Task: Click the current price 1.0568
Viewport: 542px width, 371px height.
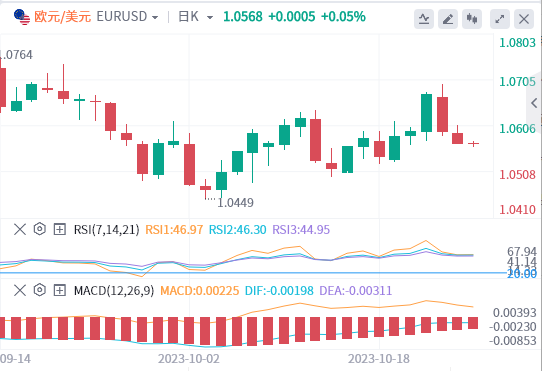Action: [243, 17]
